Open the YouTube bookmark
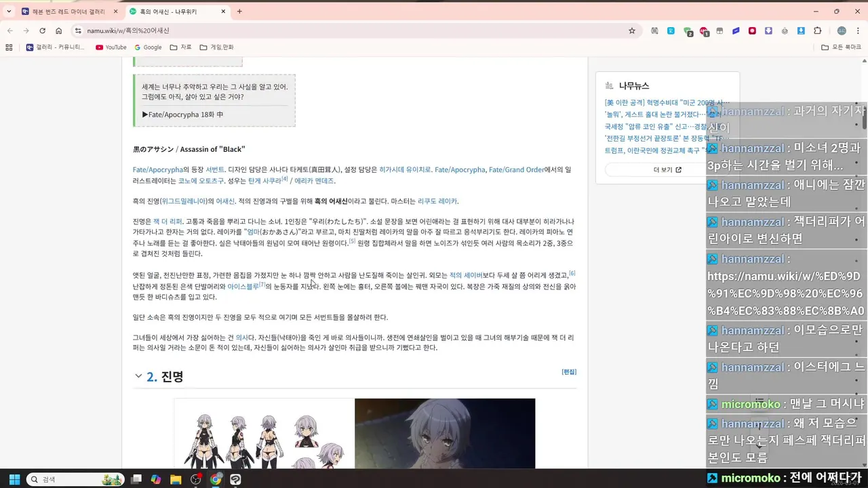868x488 pixels. 111,47
